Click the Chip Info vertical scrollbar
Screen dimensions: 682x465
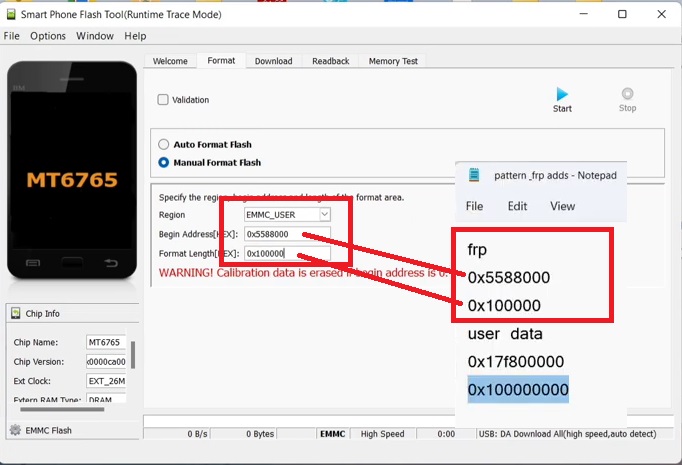133,355
